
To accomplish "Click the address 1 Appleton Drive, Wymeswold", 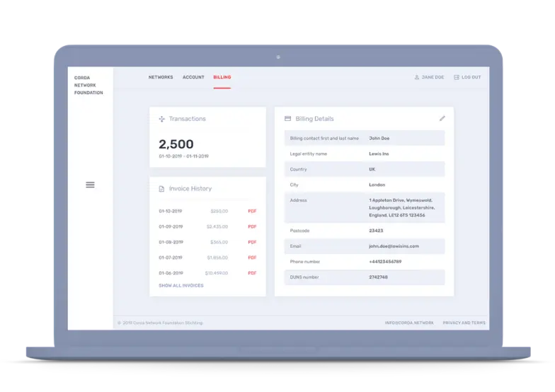I will point(401,200).
